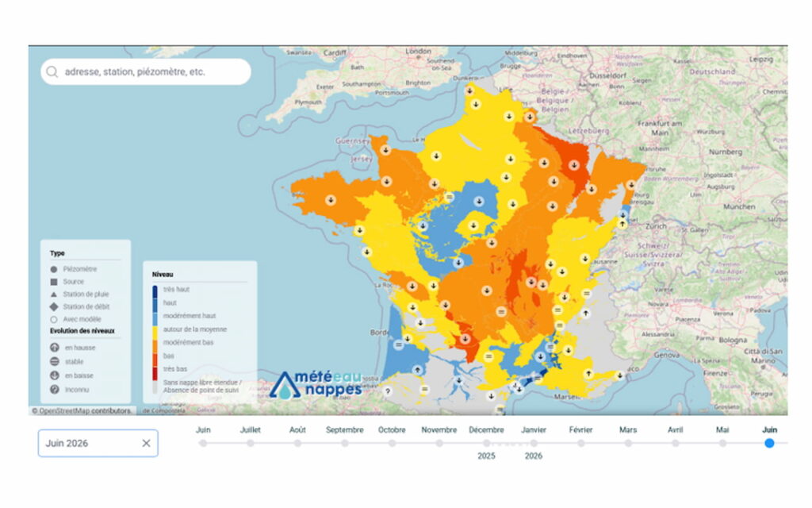The width and height of the screenshot is (812, 508).
Task: Select the Source square icon in legend
Action: pyautogui.click(x=54, y=282)
